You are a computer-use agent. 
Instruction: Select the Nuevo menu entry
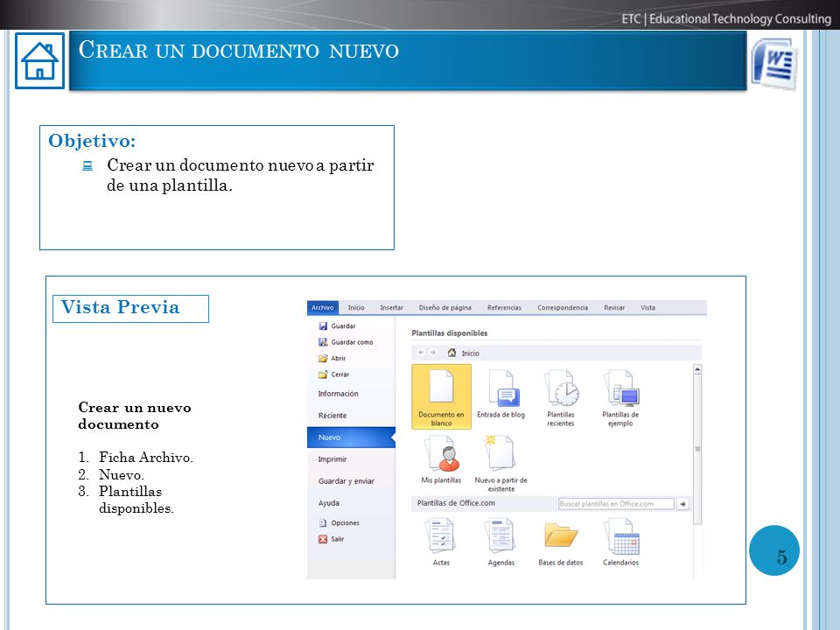point(351,437)
